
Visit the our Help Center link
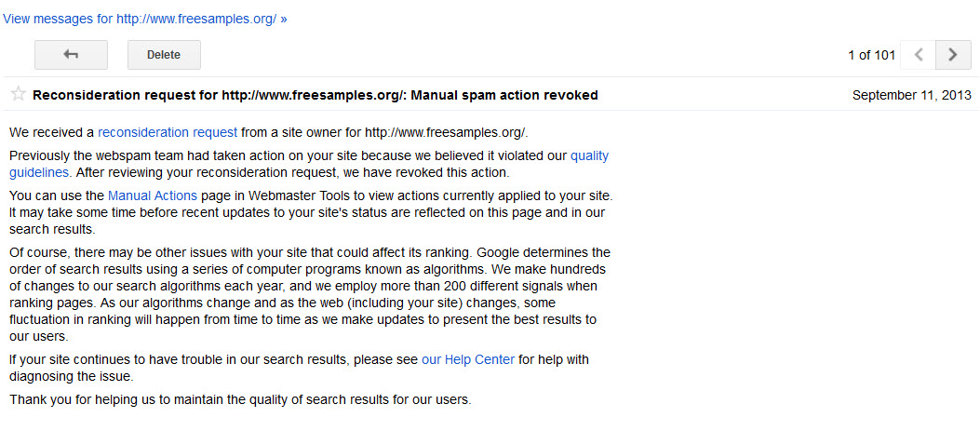[467, 359]
